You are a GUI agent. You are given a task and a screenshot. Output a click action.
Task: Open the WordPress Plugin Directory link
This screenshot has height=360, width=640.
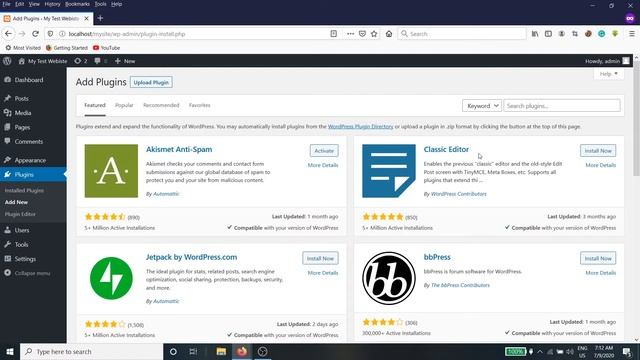tap(360, 127)
